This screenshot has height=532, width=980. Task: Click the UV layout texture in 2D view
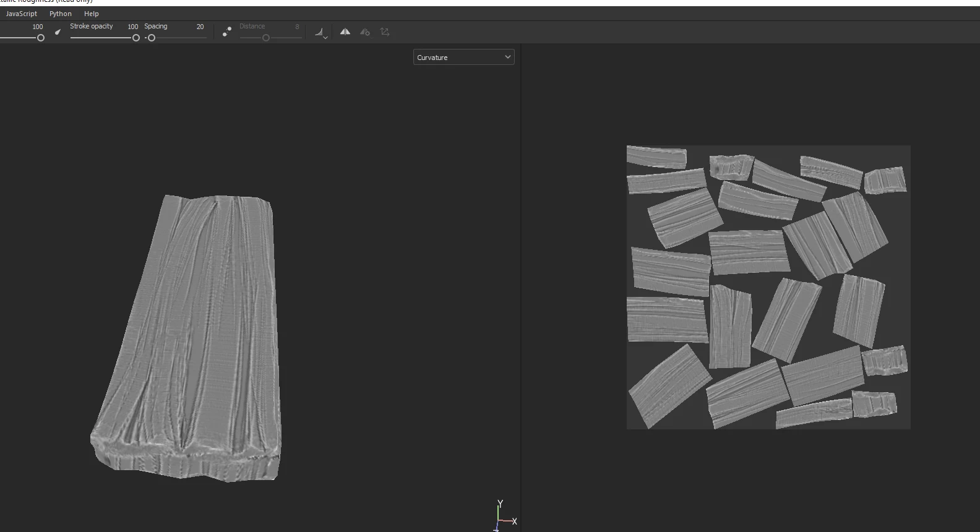tap(768, 287)
